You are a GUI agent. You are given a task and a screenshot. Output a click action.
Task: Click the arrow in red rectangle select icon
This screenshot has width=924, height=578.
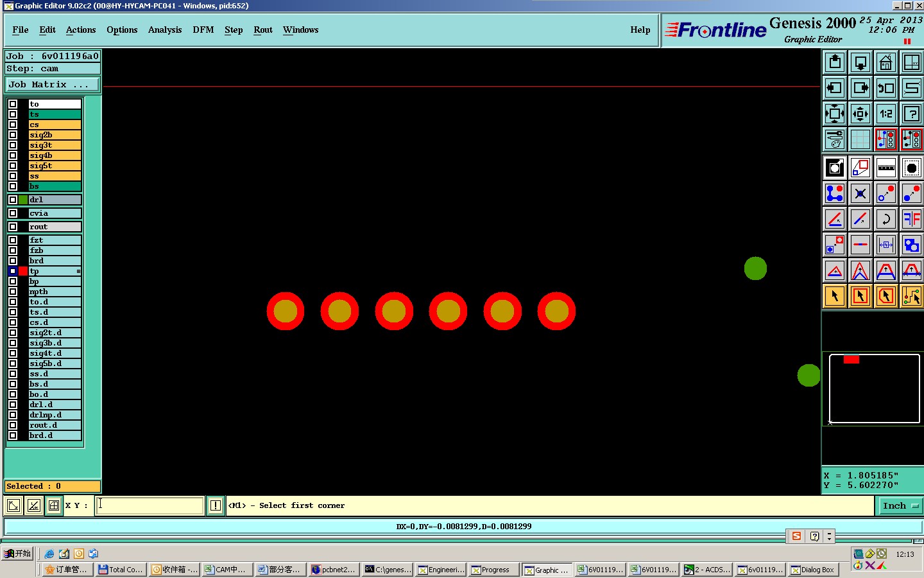tap(860, 296)
